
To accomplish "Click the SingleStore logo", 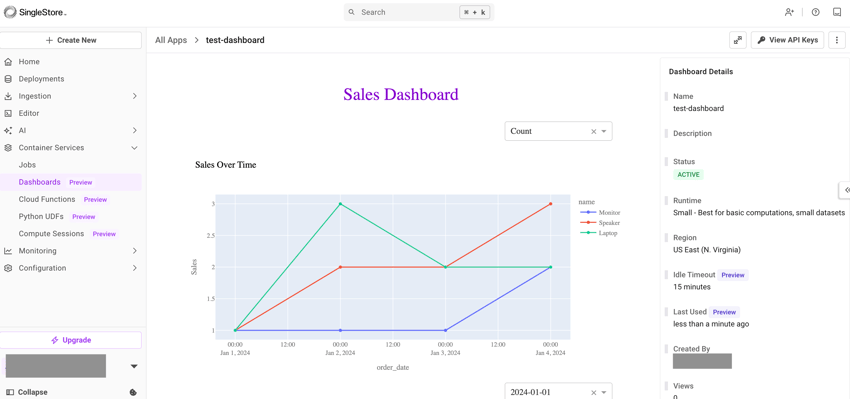I will tap(35, 12).
